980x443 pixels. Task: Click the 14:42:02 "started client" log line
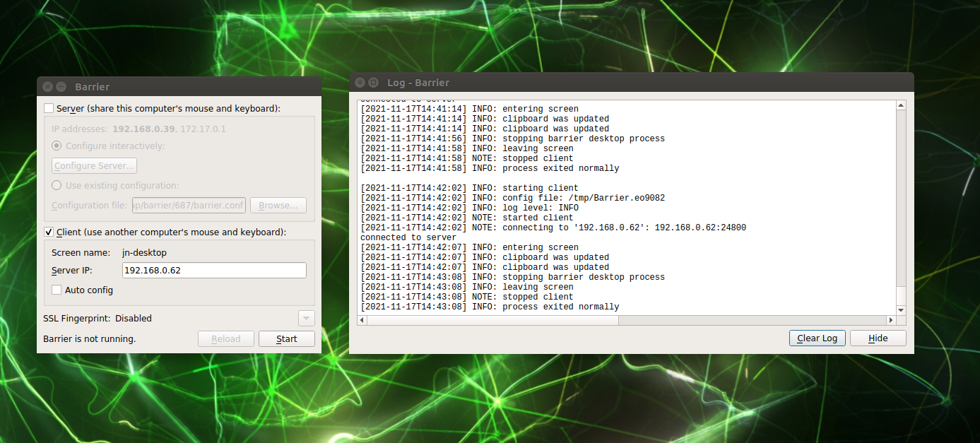[x=467, y=218]
